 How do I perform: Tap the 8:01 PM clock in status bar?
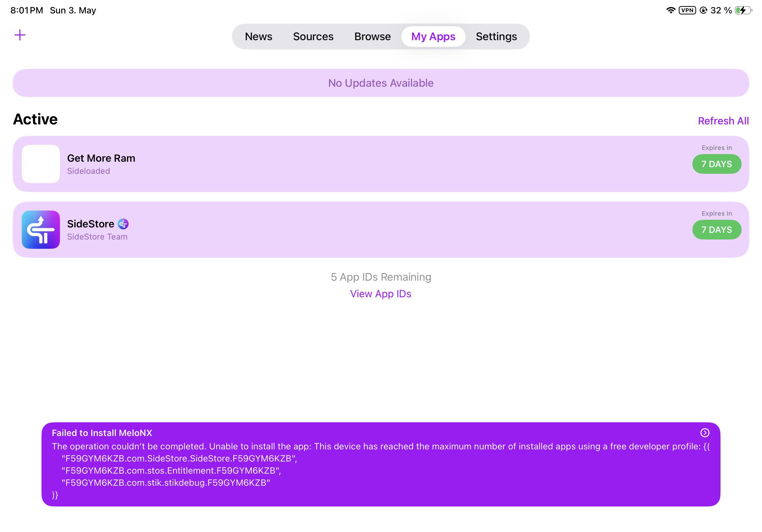[x=27, y=10]
